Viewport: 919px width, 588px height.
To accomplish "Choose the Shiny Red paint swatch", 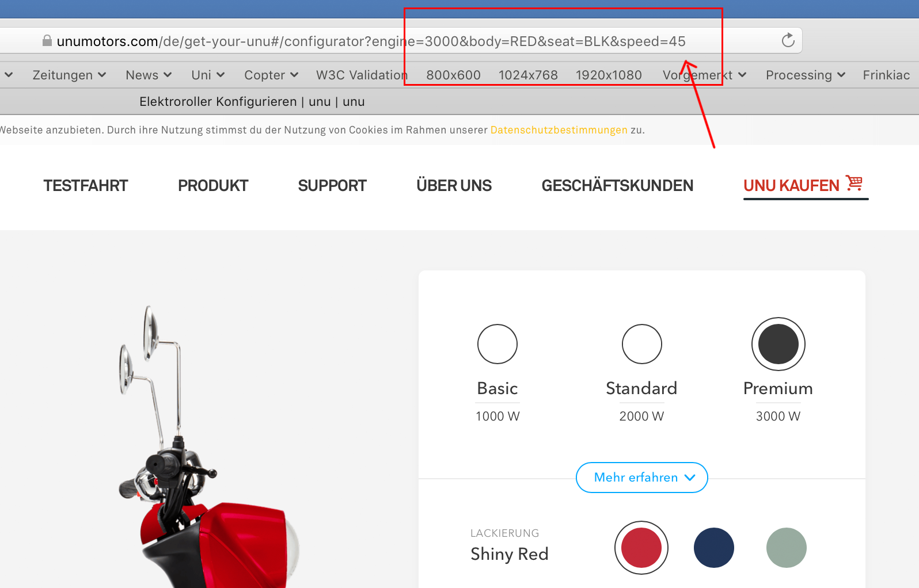I will tap(641, 548).
